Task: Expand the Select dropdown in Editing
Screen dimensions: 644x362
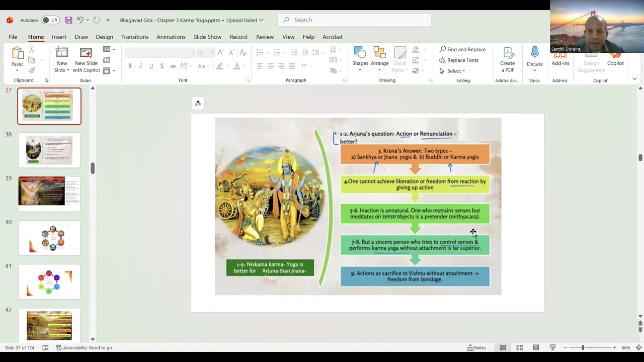Action: click(x=455, y=71)
